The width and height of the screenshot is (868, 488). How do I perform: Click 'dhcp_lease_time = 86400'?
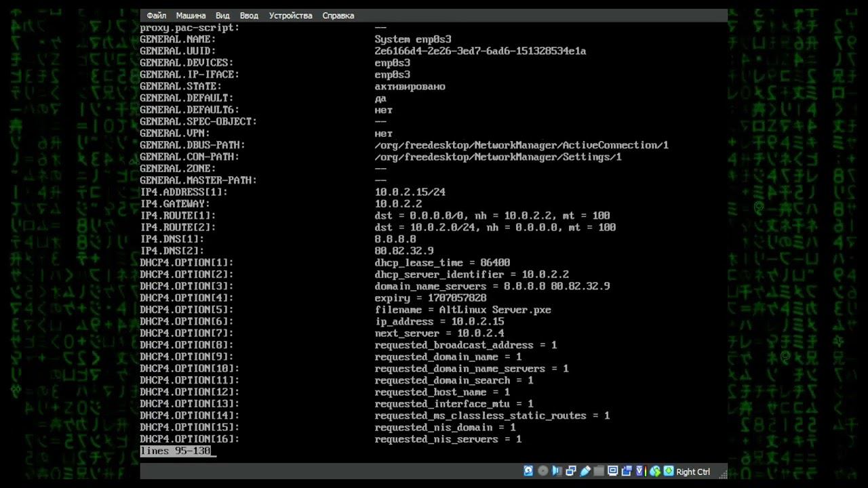442,263
